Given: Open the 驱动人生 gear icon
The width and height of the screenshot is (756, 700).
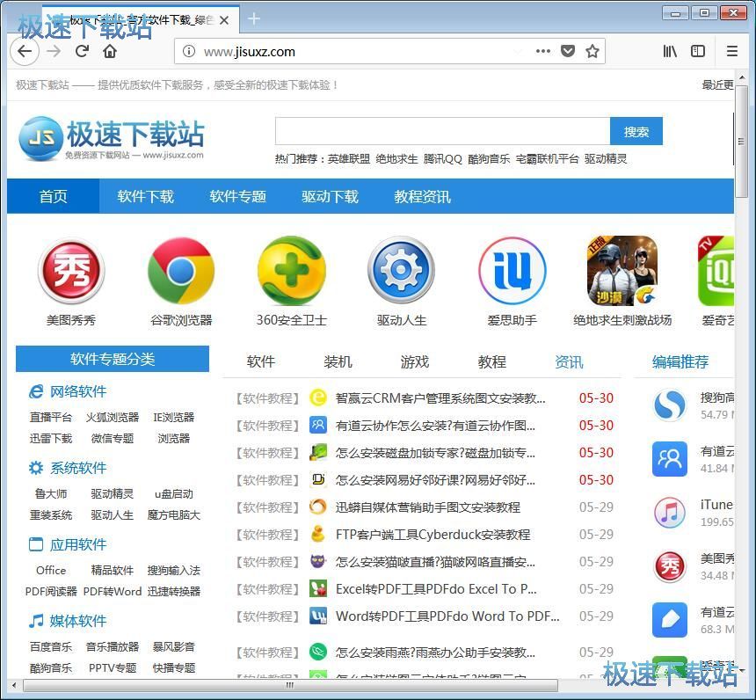Looking at the screenshot, I should click(401, 271).
